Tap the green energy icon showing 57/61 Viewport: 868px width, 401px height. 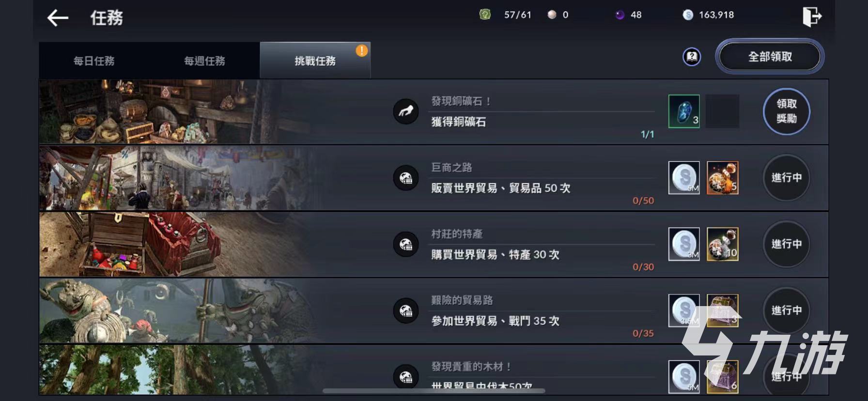pyautogui.click(x=485, y=15)
